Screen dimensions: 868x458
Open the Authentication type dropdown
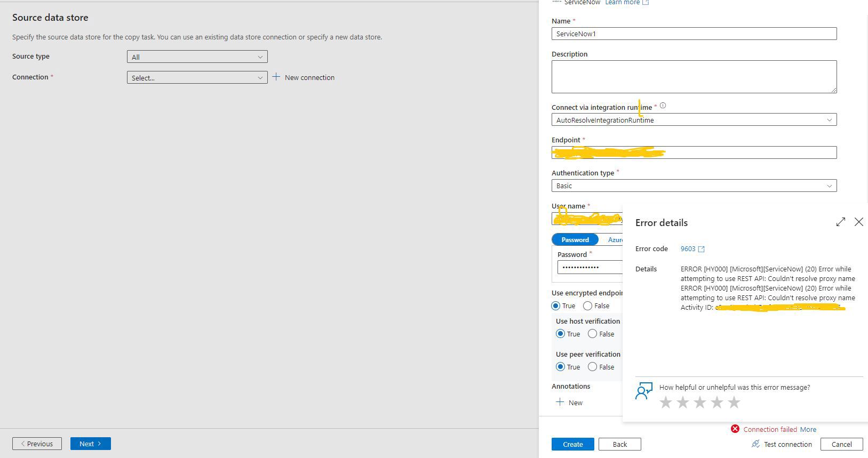(694, 186)
